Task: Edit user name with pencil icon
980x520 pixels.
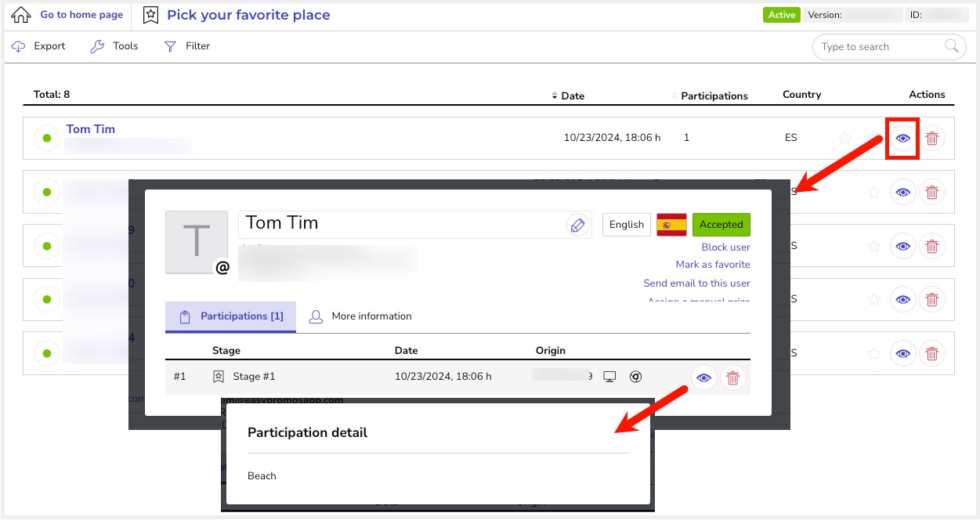Action: pos(577,226)
